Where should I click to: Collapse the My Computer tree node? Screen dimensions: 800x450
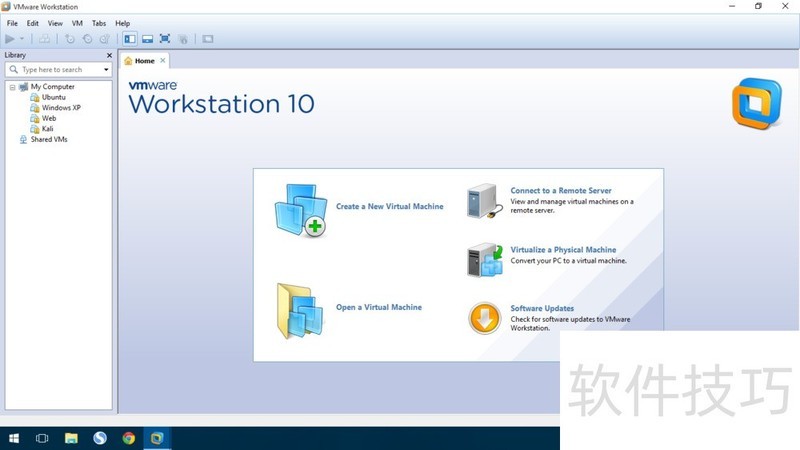(13, 87)
